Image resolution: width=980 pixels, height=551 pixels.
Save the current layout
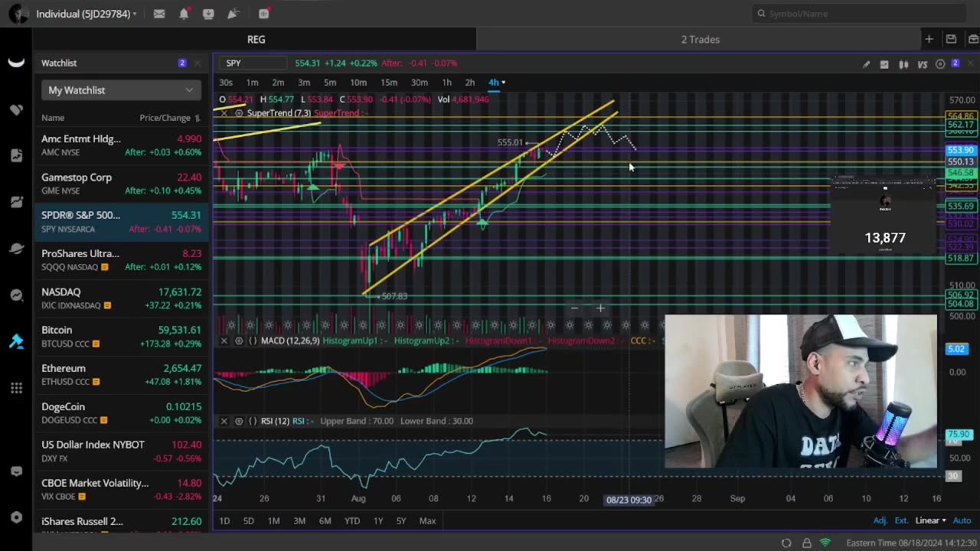tap(951, 39)
